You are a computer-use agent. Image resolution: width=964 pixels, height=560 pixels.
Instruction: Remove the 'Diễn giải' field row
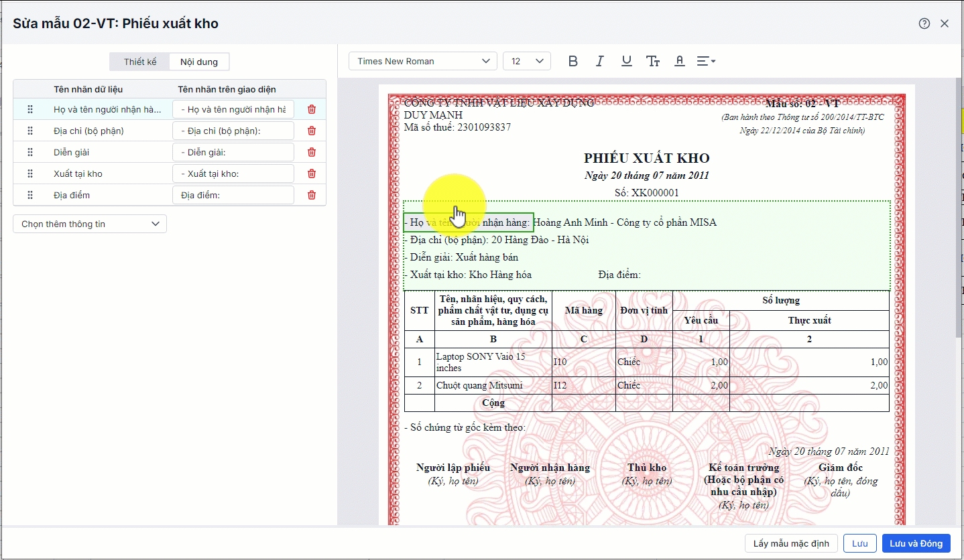[x=311, y=152]
